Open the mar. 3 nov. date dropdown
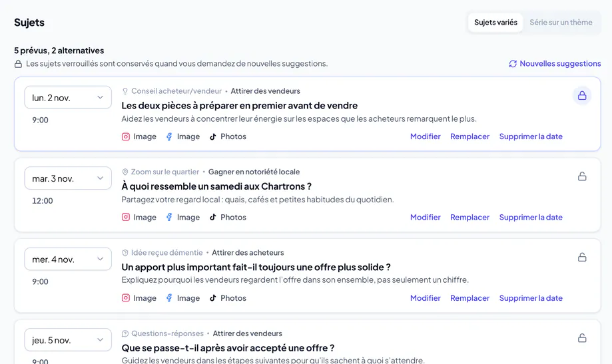The image size is (612, 364). [68, 178]
